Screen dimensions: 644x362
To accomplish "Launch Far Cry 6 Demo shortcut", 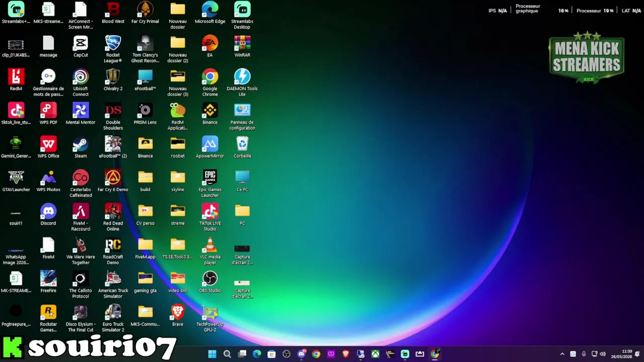I will point(113,182).
